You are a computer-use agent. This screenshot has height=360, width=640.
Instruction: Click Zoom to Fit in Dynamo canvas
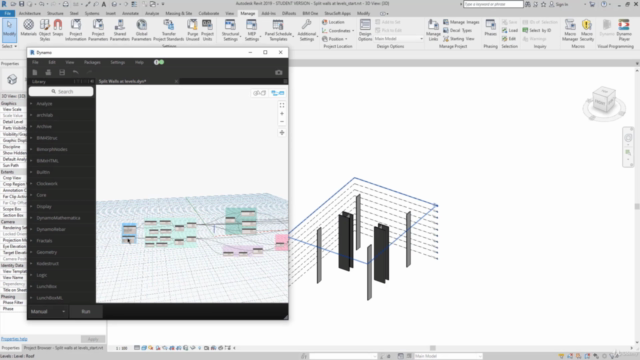pyautogui.click(x=282, y=105)
